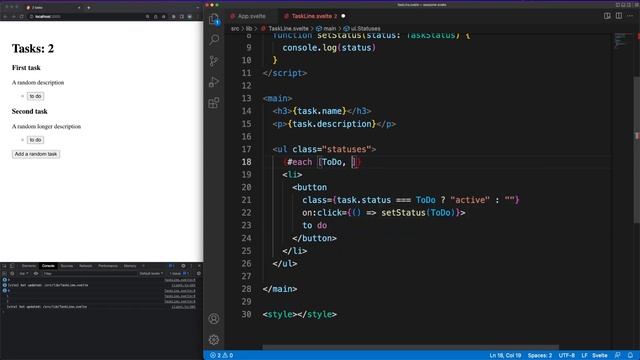Click the localhost browser address bar
Viewport: 640px width, 360px height.
click(x=86, y=17)
